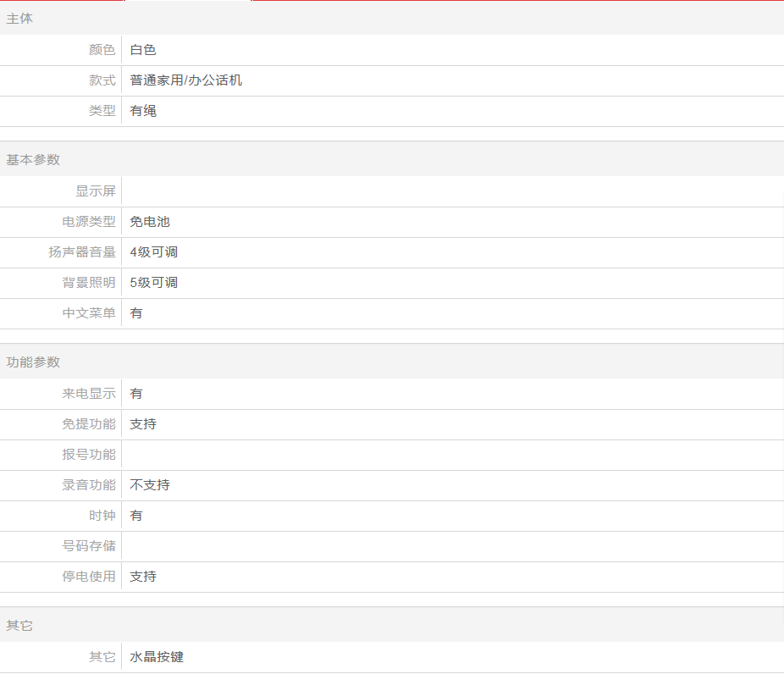
Task: Select the 停电使用 row label
Action: (x=89, y=577)
